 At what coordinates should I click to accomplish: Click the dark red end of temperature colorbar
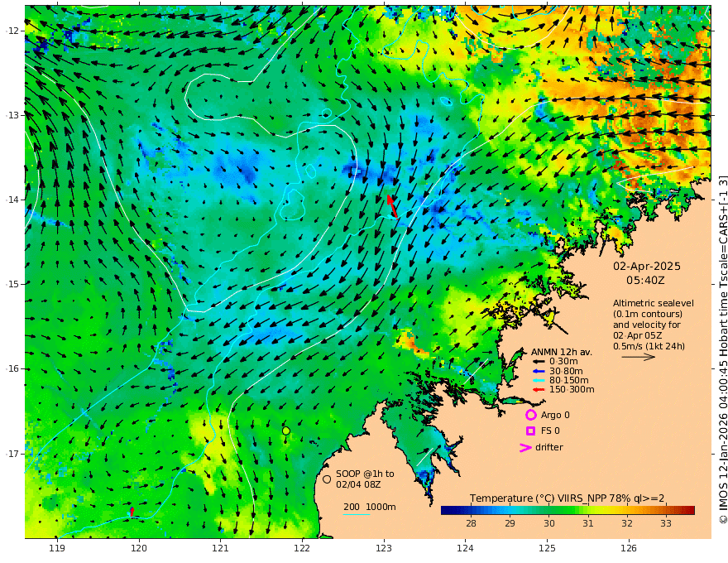[689, 511]
